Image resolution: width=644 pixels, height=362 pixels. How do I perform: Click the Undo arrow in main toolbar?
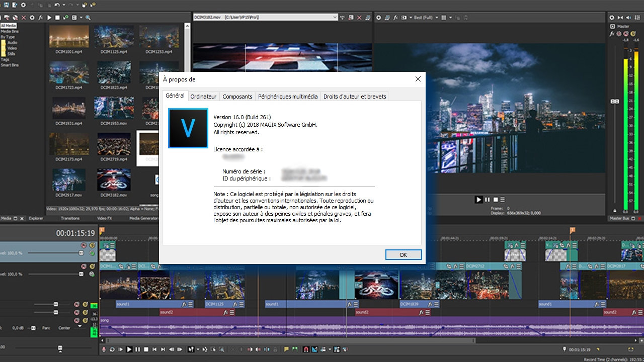pyautogui.click(x=57, y=5)
